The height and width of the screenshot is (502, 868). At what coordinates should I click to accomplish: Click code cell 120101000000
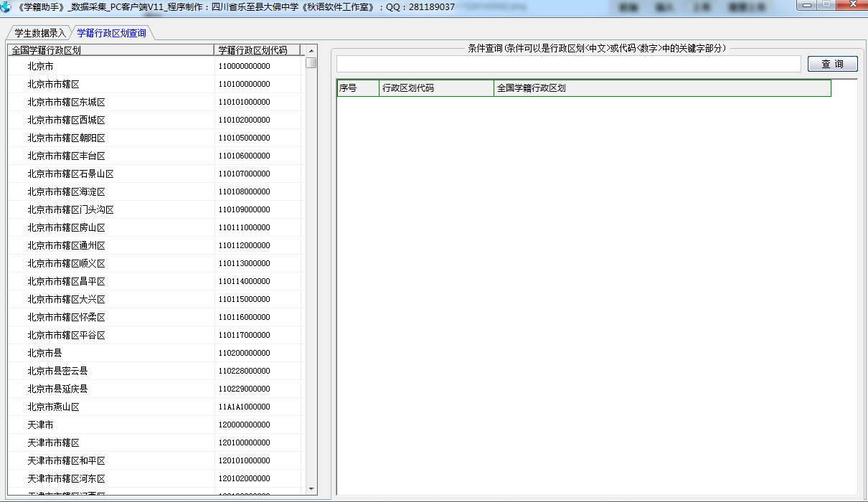click(258, 460)
